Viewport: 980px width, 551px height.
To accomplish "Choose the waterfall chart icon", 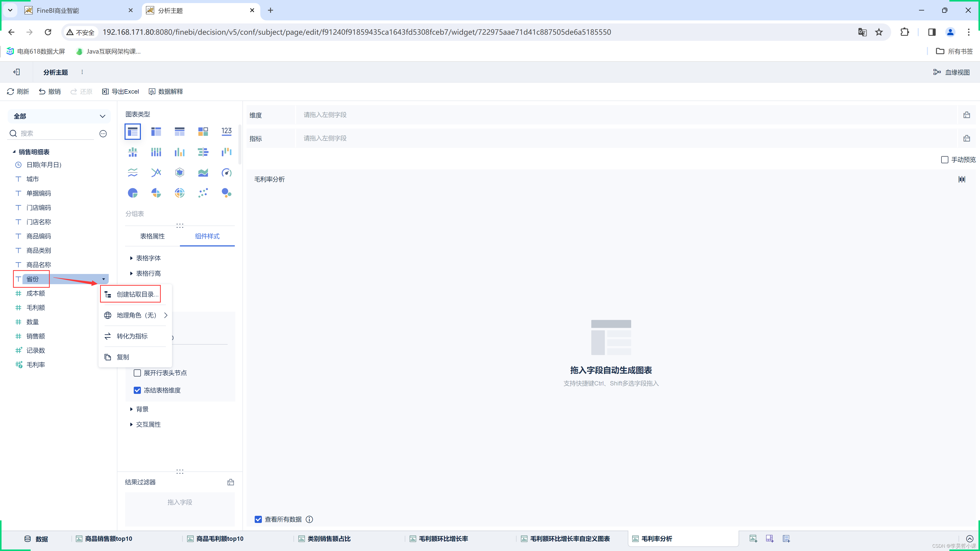I will 227,152.
